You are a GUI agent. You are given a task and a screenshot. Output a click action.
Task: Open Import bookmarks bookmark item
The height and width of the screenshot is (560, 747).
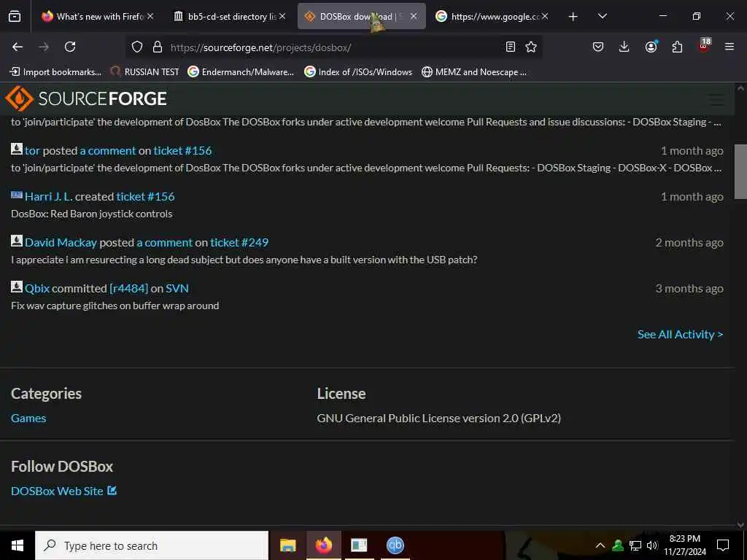(55, 72)
